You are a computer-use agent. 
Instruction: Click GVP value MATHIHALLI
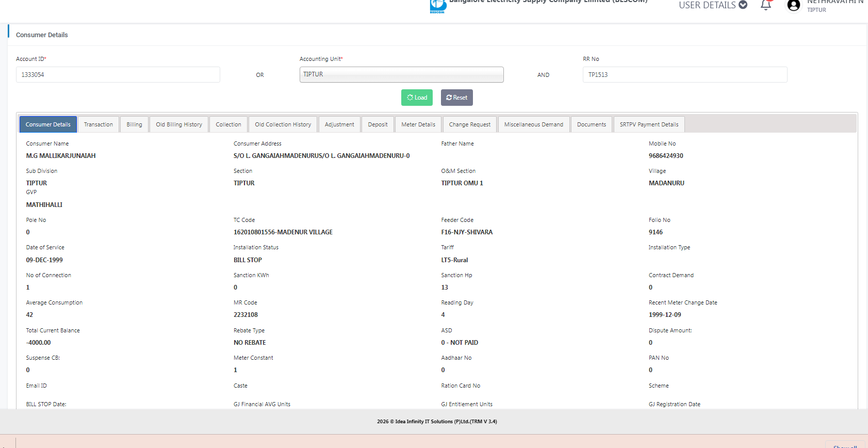[44, 205]
